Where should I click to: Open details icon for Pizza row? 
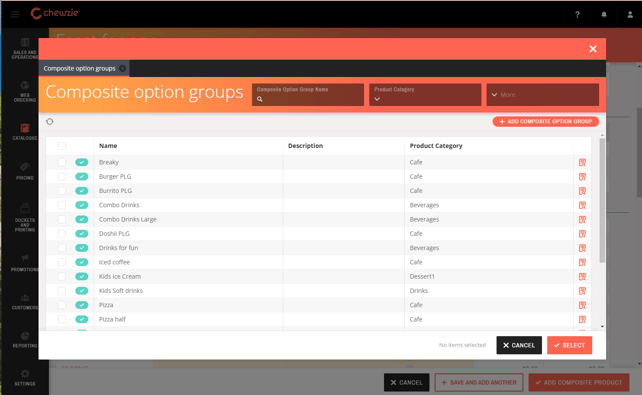pos(582,305)
